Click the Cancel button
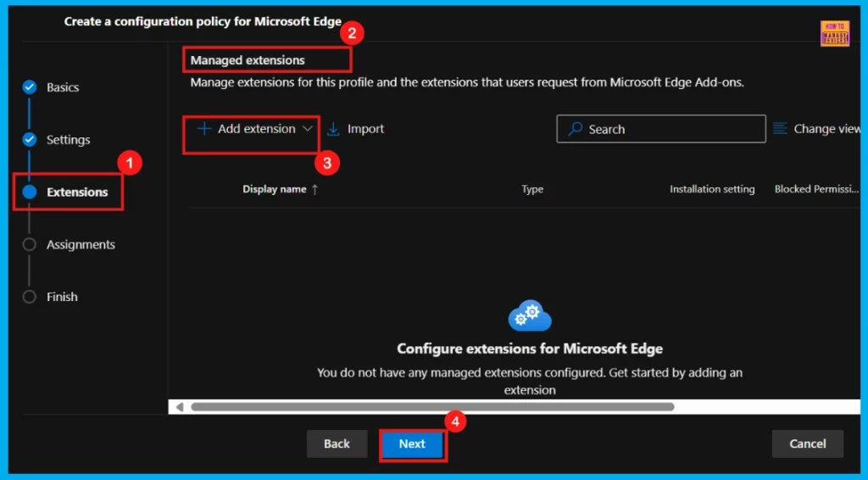868x480 pixels. [x=808, y=444]
